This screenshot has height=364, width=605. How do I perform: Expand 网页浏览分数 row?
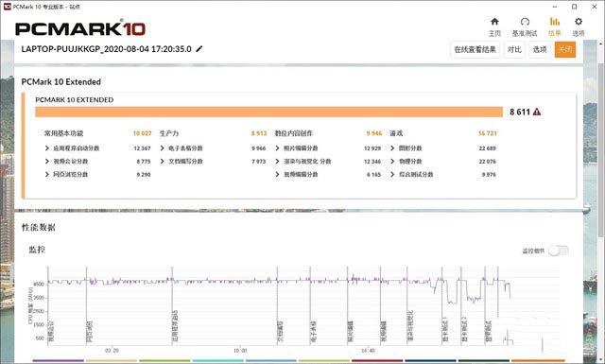(x=47, y=175)
